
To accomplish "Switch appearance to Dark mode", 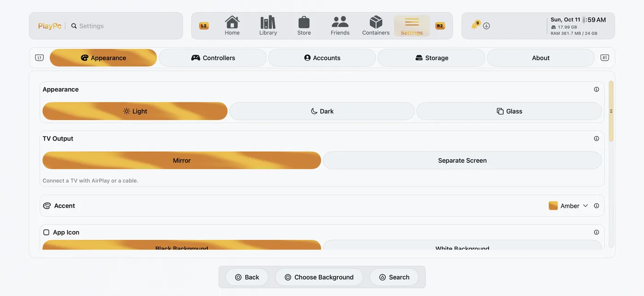I will [322, 111].
